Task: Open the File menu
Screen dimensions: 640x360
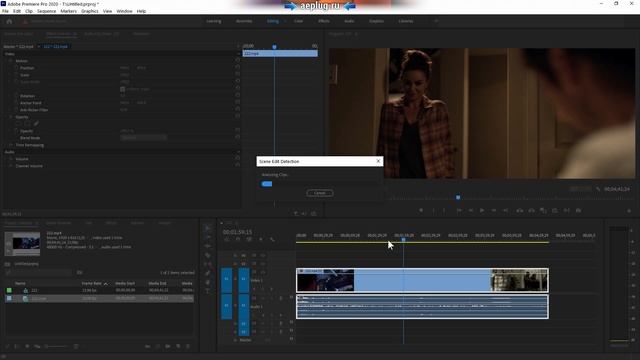Action: [5, 11]
